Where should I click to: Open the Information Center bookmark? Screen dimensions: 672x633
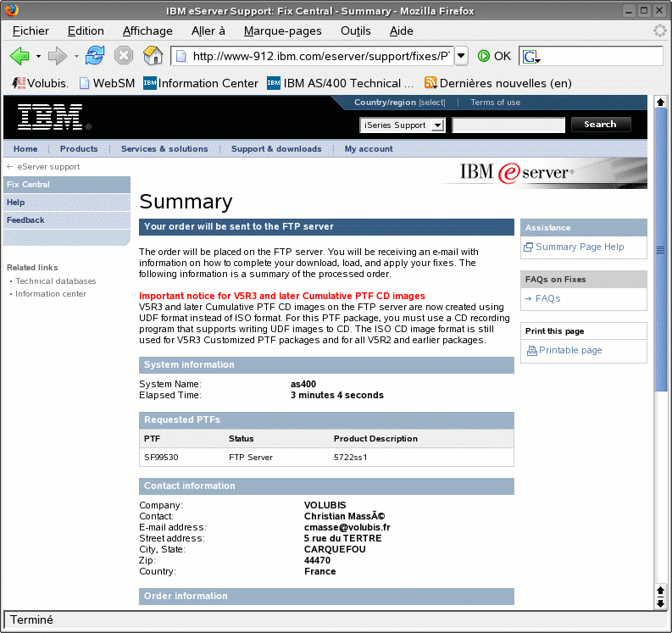pos(201,83)
